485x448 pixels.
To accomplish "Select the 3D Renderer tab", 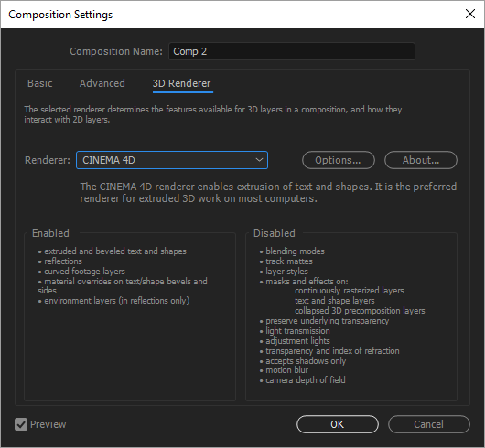I will tap(181, 83).
